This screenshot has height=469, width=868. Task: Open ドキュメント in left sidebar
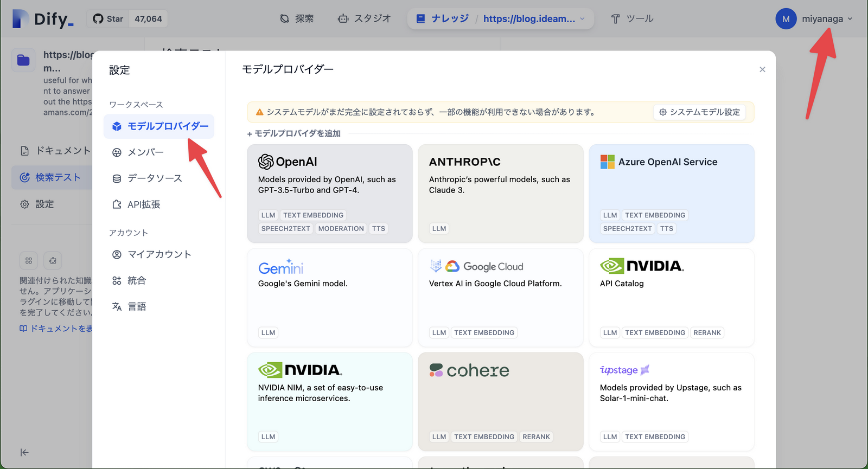[x=52, y=151]
